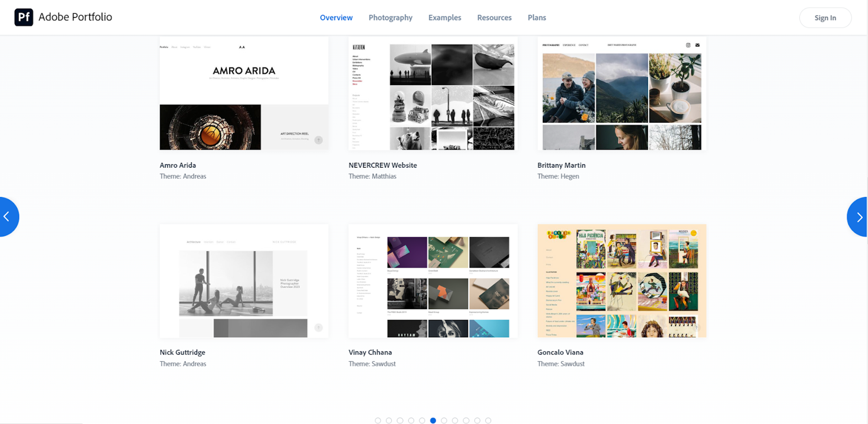868x424 pixels.
Task: Select the Overview tab
Action: (x=336, y=17)
